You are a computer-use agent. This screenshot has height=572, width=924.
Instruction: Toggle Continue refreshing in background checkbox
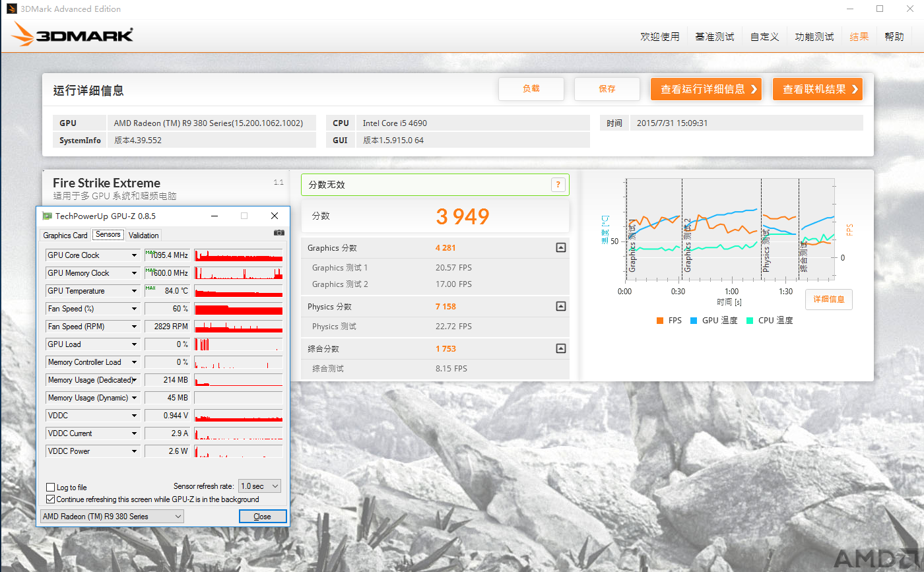[51, 499]
